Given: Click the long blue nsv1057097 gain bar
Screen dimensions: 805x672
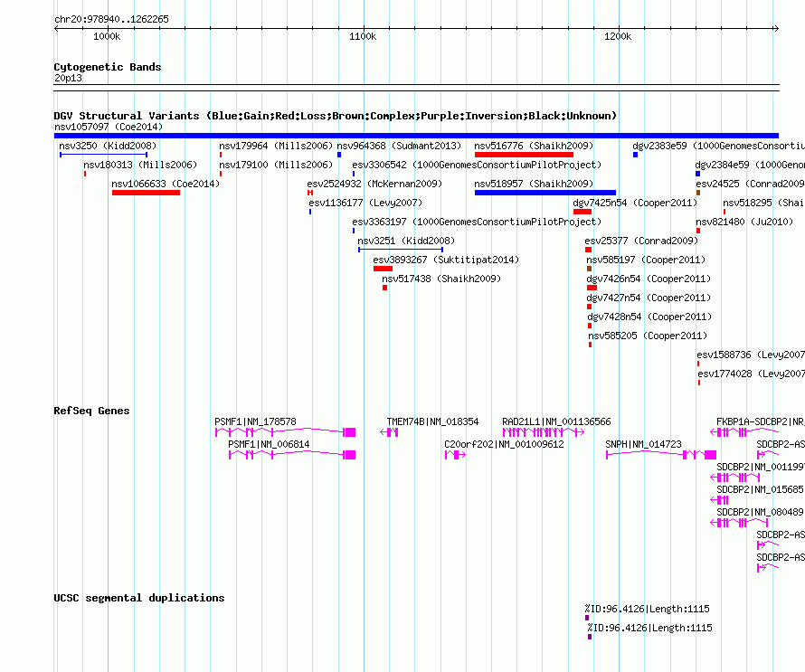Looking at the screenshot, I should (x=416, y=136).
